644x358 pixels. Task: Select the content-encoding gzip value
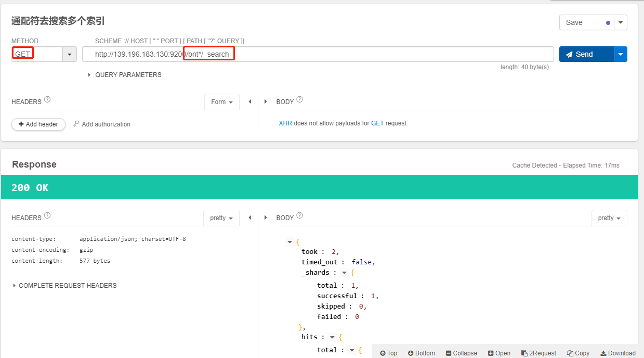[86, 250]
